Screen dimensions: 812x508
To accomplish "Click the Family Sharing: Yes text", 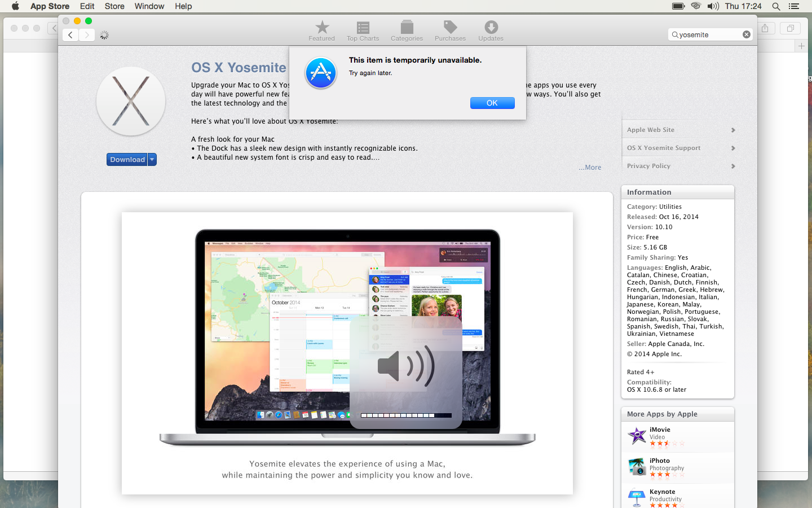I will coord(657,257).
